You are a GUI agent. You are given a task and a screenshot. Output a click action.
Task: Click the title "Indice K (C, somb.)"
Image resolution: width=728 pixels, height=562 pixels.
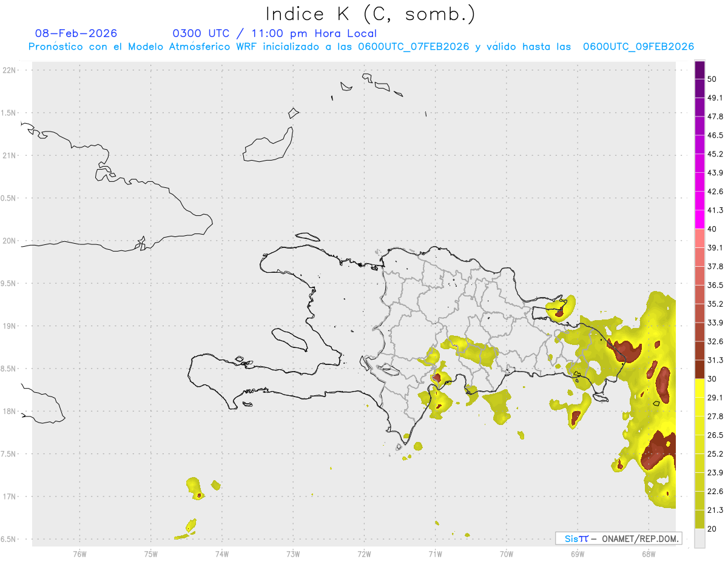pyautogui.click(x=370, y=14)
